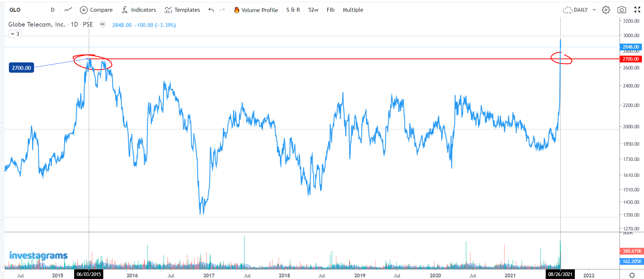The height and width of the screenshot is (279, 644).
Task: Click the 08/26/2021 date marker
Action: point(560,274)
